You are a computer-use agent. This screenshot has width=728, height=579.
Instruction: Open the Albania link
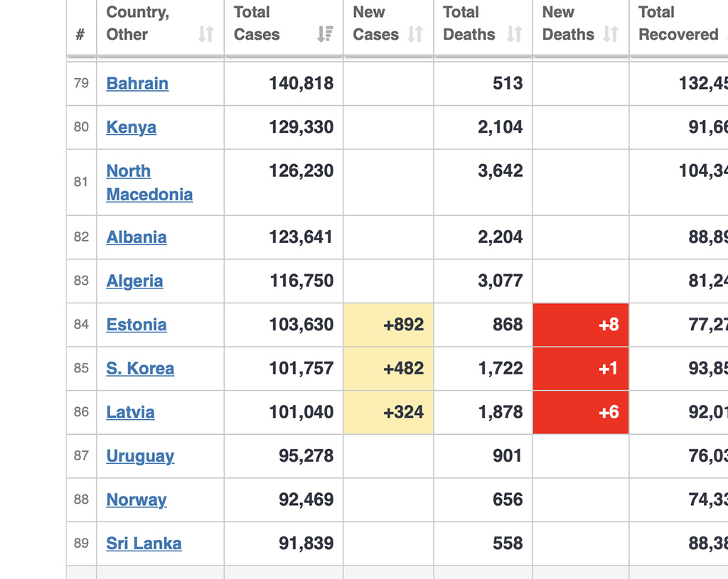(136, 237)
